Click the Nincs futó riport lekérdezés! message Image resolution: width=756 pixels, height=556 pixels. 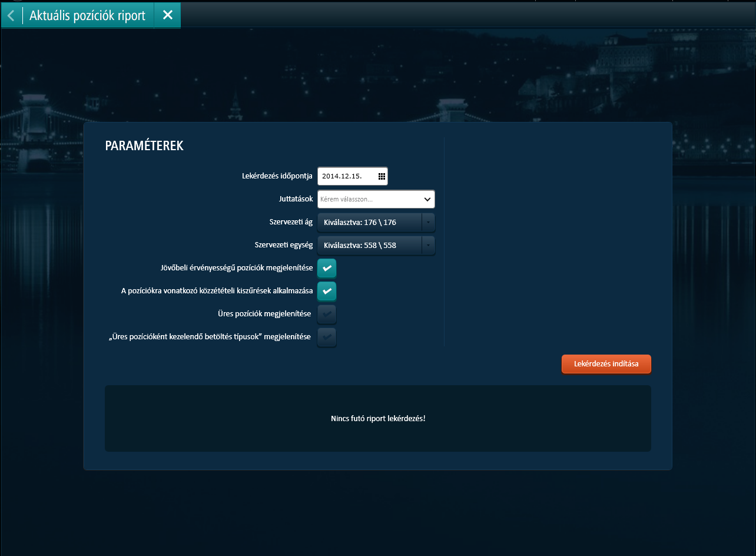coord(378,419)
